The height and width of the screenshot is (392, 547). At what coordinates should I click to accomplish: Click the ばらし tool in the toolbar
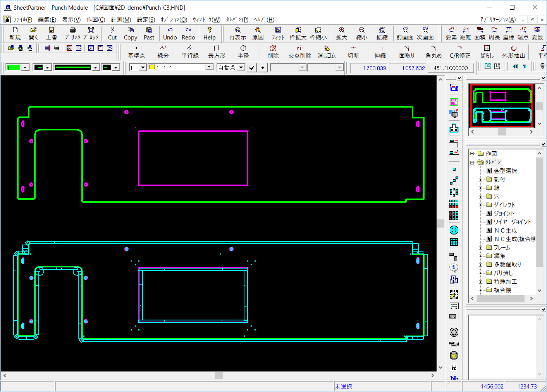tap(487, 52)
